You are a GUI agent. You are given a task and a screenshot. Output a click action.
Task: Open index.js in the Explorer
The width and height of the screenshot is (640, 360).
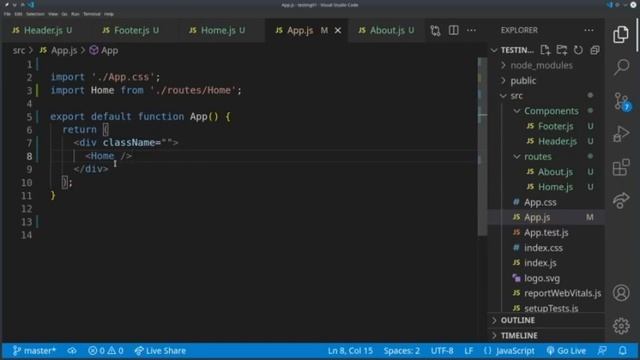(540, 263)
